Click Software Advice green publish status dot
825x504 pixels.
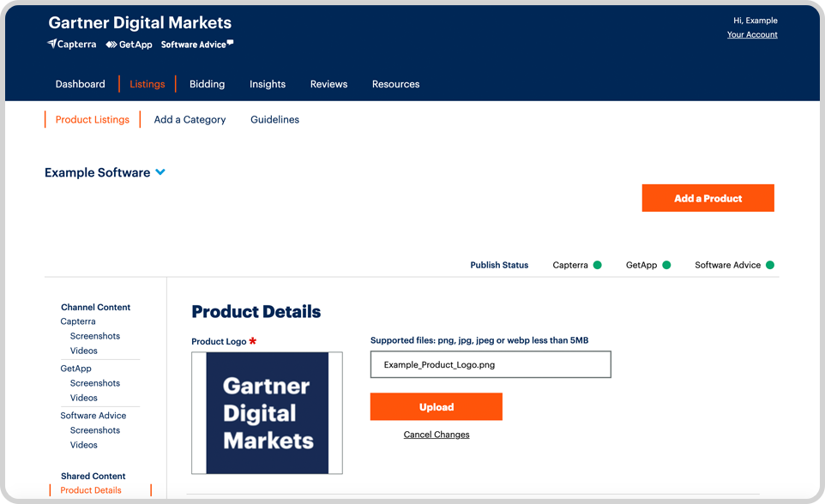[770, 265]
